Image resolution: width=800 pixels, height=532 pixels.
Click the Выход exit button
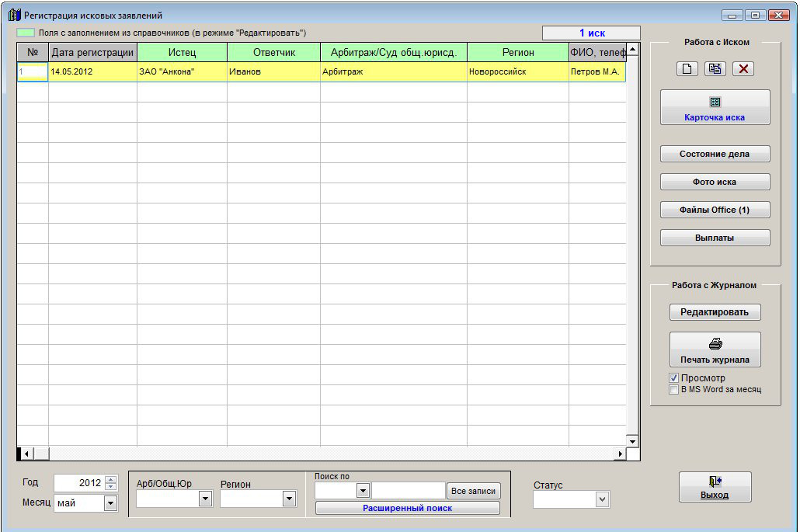click(x=715, y=487)
